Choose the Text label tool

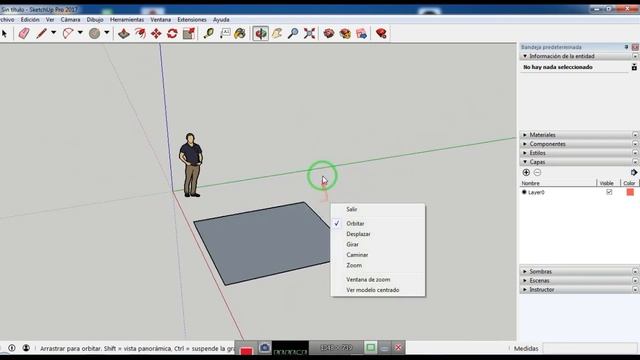(225, 33)
